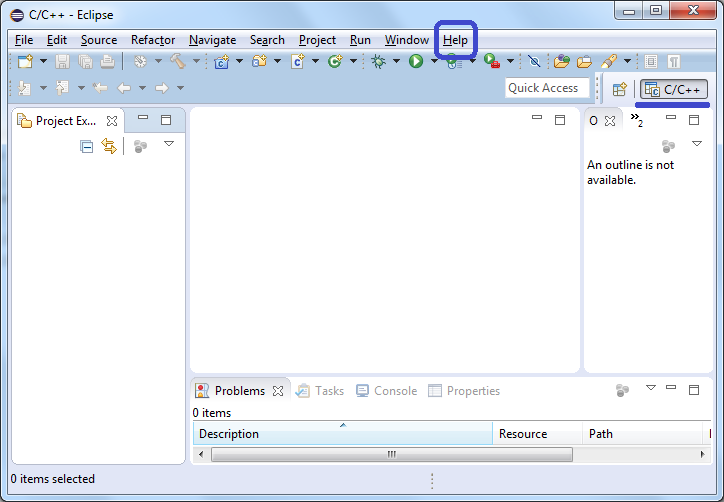Click the Path column header
The image size is (724, 502).
click(644, 434)
